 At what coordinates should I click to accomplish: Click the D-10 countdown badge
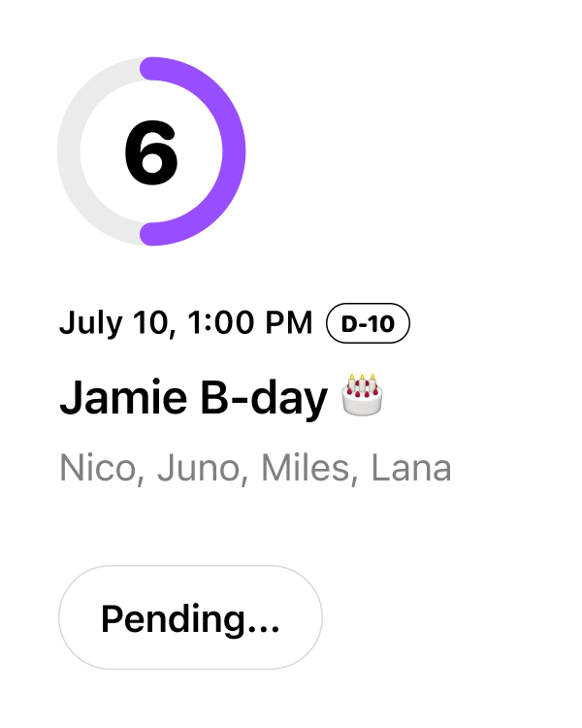368,323
